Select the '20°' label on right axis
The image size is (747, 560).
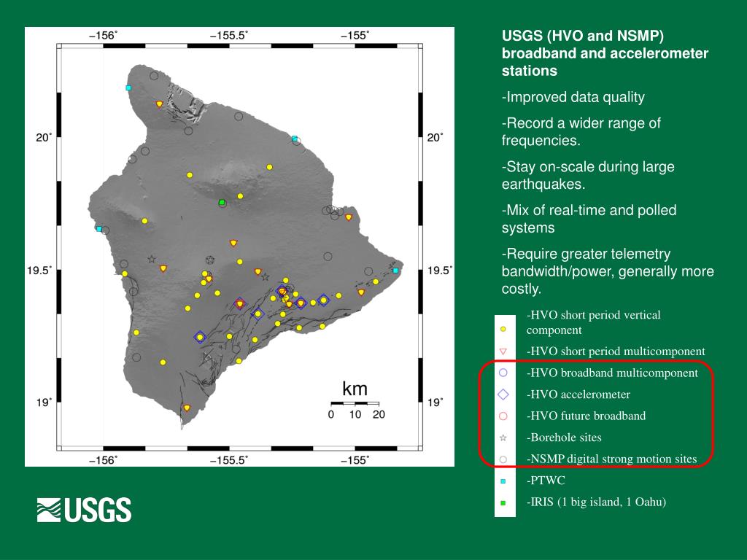[435, 138]
